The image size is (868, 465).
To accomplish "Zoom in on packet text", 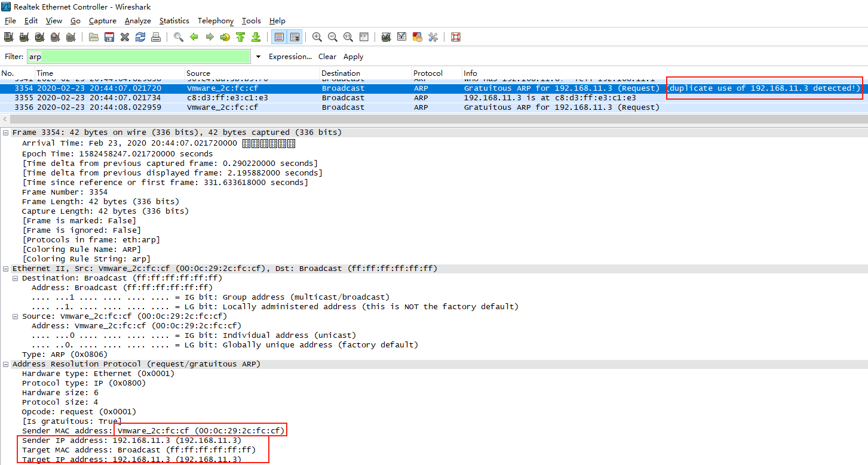I will 317,36.
